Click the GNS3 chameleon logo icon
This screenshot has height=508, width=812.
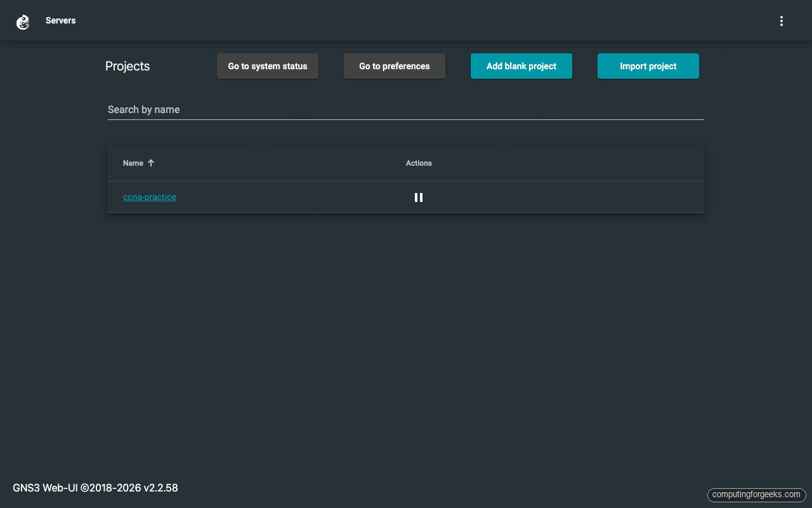23,22
